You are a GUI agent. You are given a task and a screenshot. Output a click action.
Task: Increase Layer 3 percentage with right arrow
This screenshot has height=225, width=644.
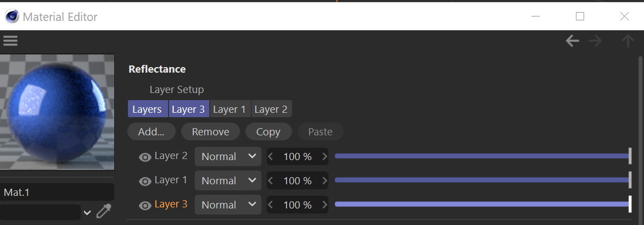point(324,205)
